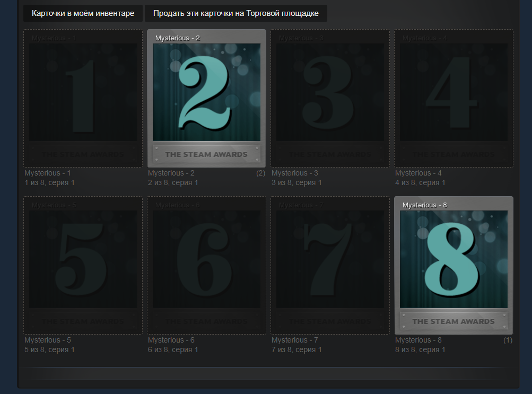Click the '(1)' count for Mysterious - 8
The width and height of the screenshot is (532, 394).
[x=508, y=340]
